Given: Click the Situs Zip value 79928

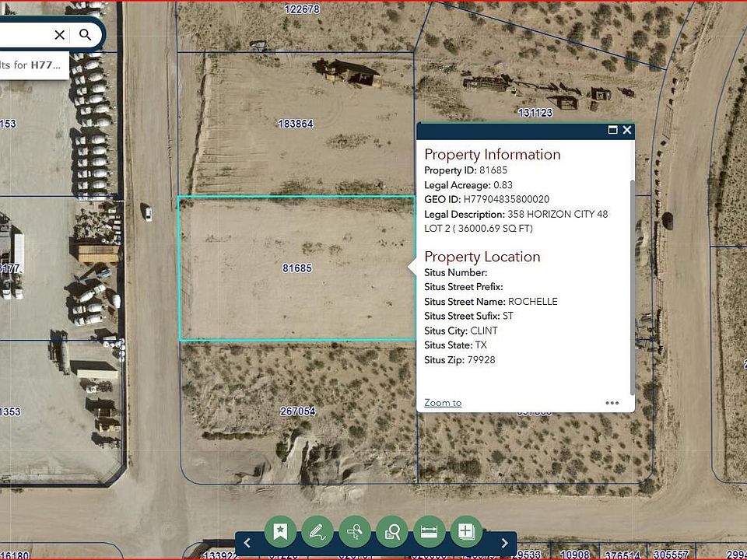Looking at the screenshot, I should pos(481,360).
